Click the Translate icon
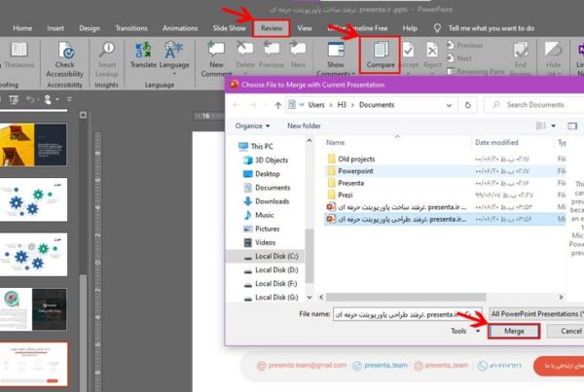584x392 pixels. tap(143, 55)
